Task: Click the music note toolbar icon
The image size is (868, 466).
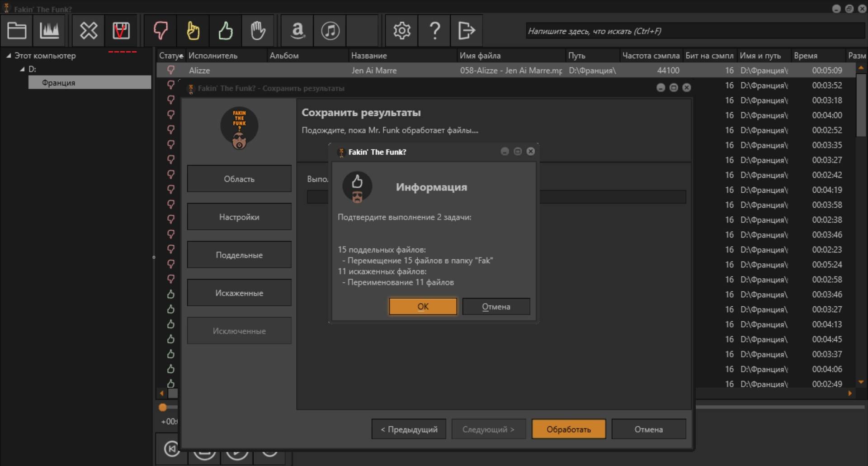Action: (330, 31)
